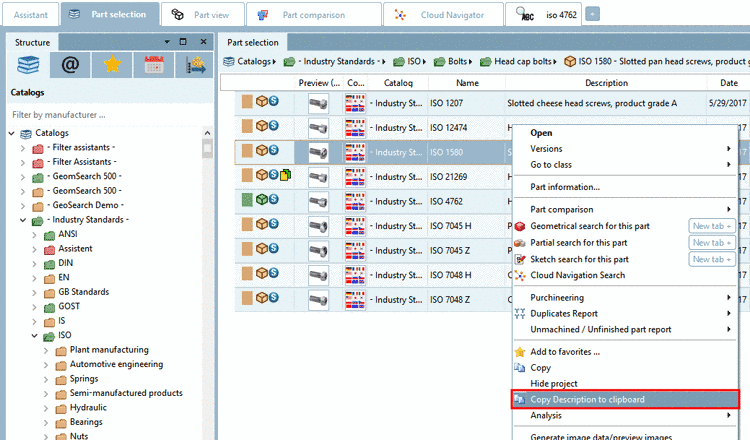Click New tab button beside Geometrical search

[712, 226]
